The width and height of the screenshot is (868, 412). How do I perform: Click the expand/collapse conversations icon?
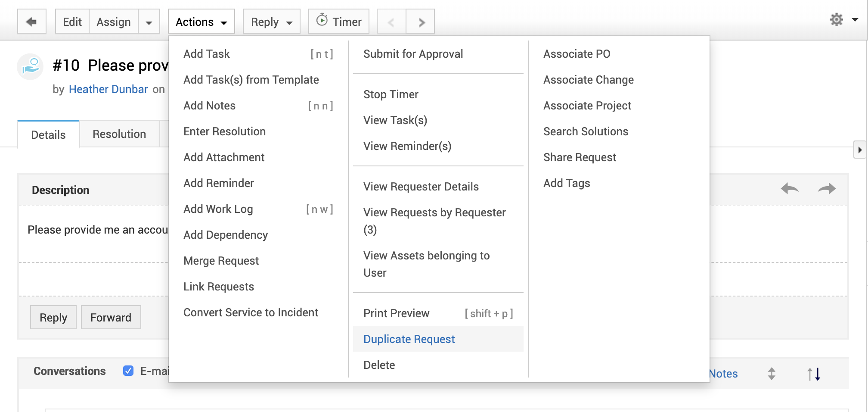772,374
